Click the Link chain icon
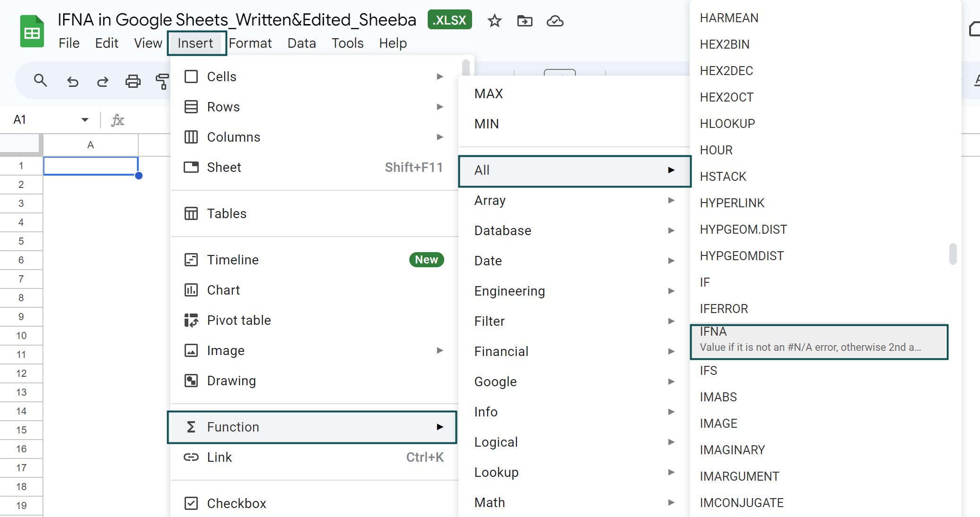Viewport: 980px width, 517px height. point(191,457)
